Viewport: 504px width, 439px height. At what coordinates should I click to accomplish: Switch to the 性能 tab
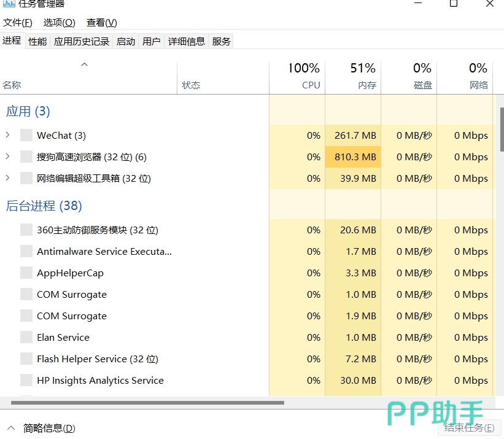pos(37,41)
